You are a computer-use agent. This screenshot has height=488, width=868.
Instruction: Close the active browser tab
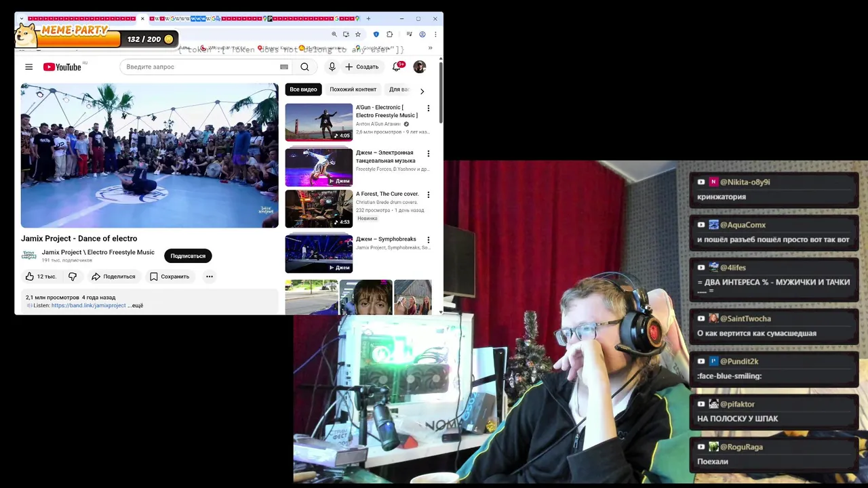[x=142, y=19]
